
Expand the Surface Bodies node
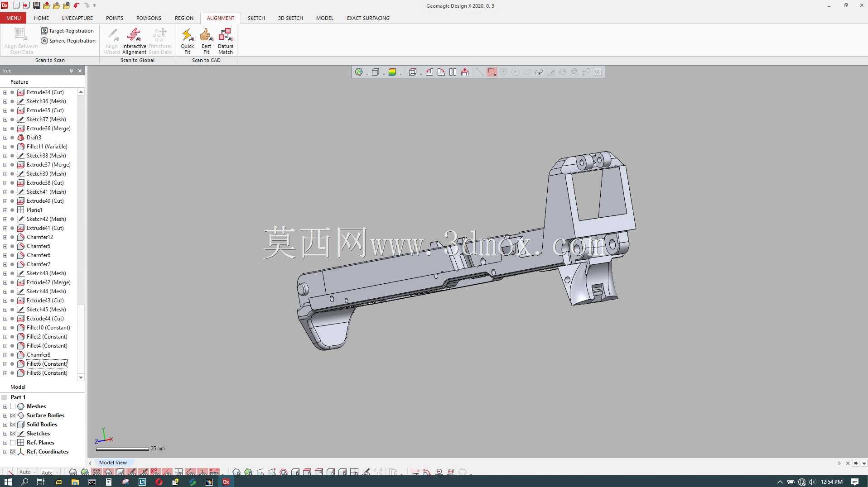(x=5, y=415)
